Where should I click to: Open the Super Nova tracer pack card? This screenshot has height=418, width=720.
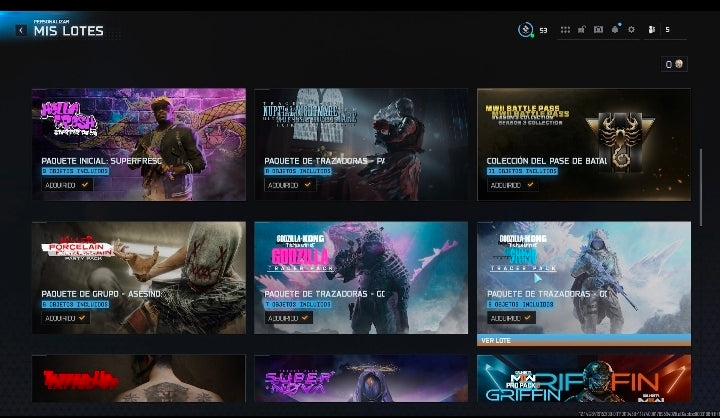(x=361, y=378)
